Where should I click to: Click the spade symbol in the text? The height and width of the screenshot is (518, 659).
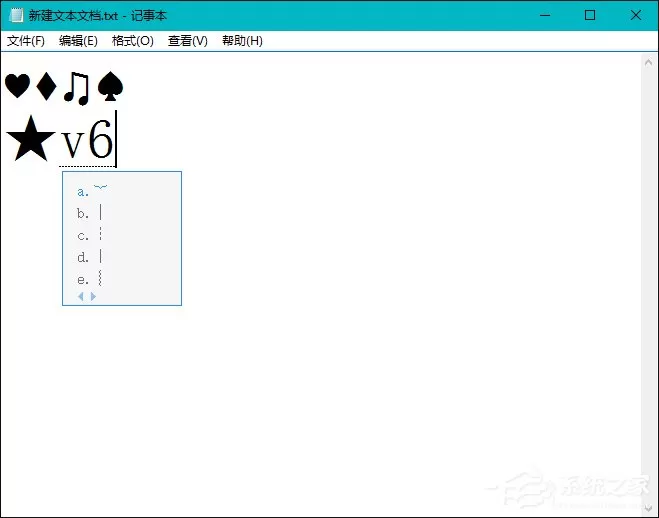pos(110,87)
